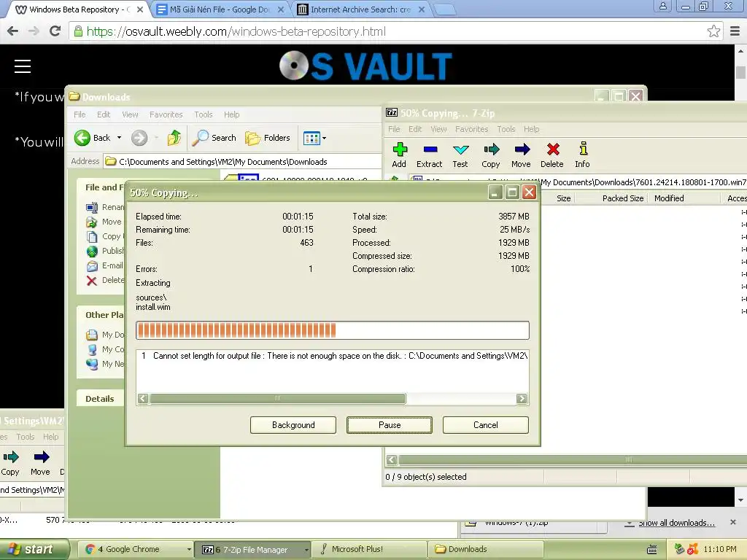747x560 pixels.
Task: Click Publish task in explorer sidebar
Action: 105,251
